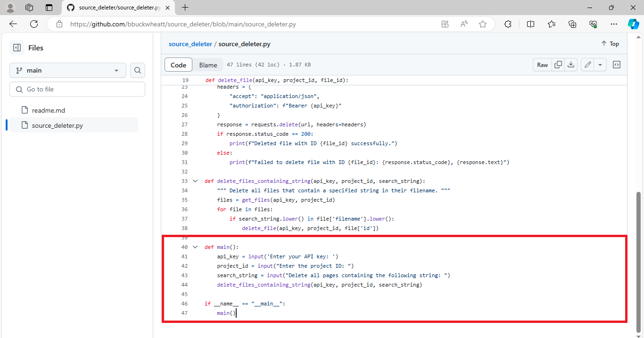644x338 pixels.
Task: Open the main branch selector
Action: tap(67, 70)
